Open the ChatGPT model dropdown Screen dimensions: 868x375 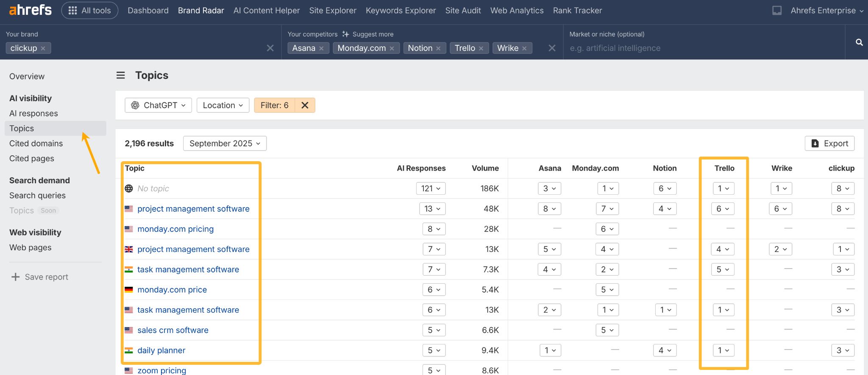158,105
